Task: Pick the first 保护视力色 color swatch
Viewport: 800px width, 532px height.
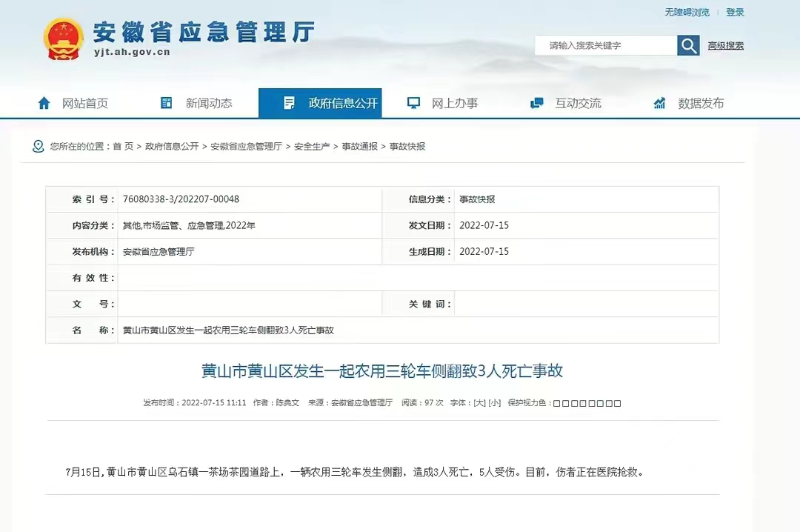Action: (x=556, y=403)
